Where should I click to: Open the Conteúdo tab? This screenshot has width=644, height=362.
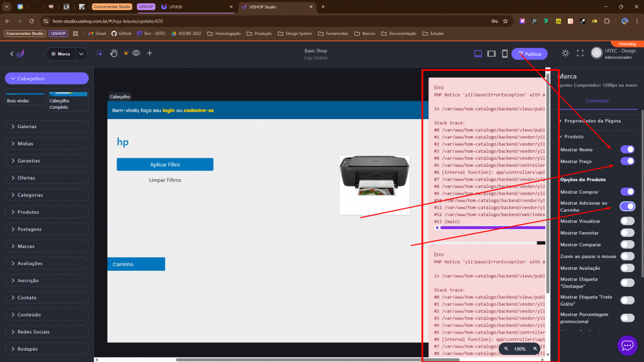[597, 100]
